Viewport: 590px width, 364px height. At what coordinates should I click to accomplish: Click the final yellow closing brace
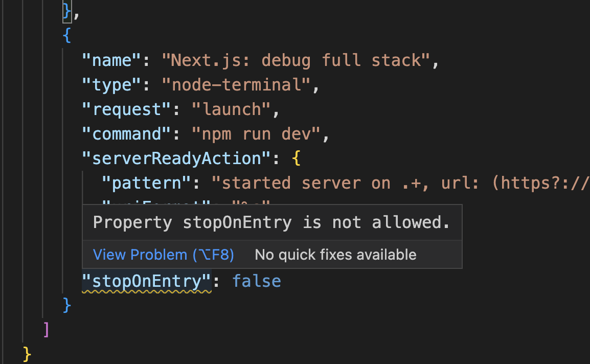click(27, 354)
